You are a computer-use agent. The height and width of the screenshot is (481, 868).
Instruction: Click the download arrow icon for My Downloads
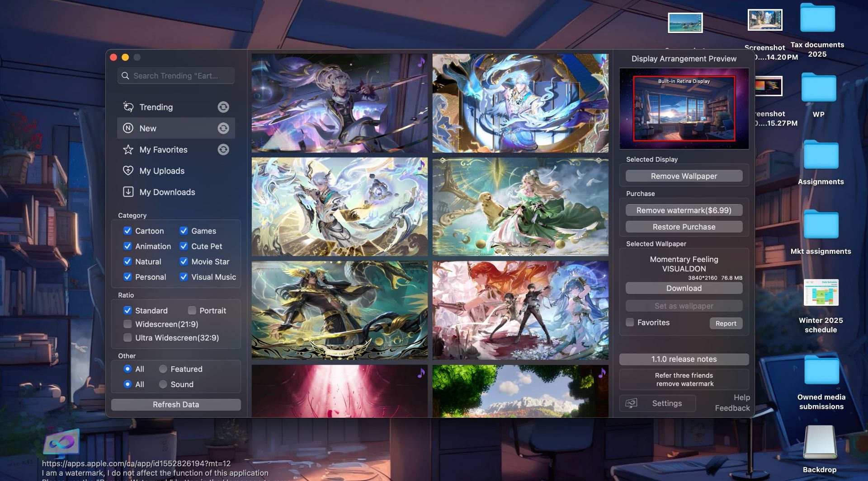point(128,192)
